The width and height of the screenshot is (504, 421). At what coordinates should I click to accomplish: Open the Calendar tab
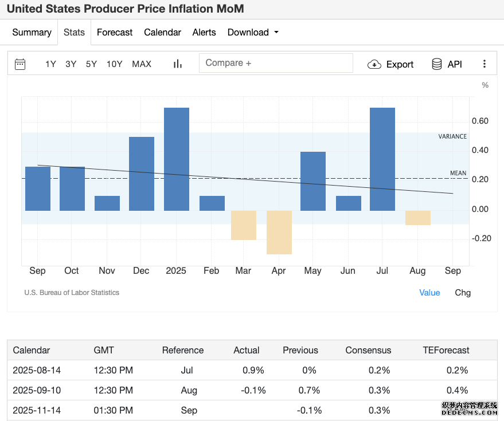[x=162, y=32]
